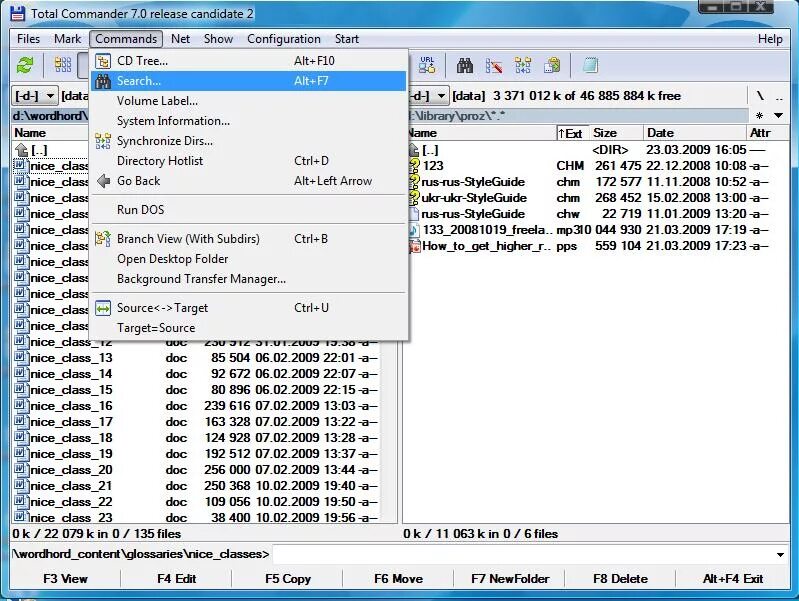Click the Synchronize Dirs menu icon

point(103,141)
